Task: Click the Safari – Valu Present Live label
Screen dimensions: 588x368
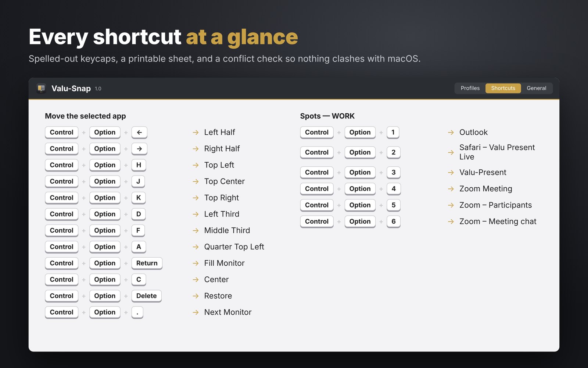Action: (x=497, y=152)
